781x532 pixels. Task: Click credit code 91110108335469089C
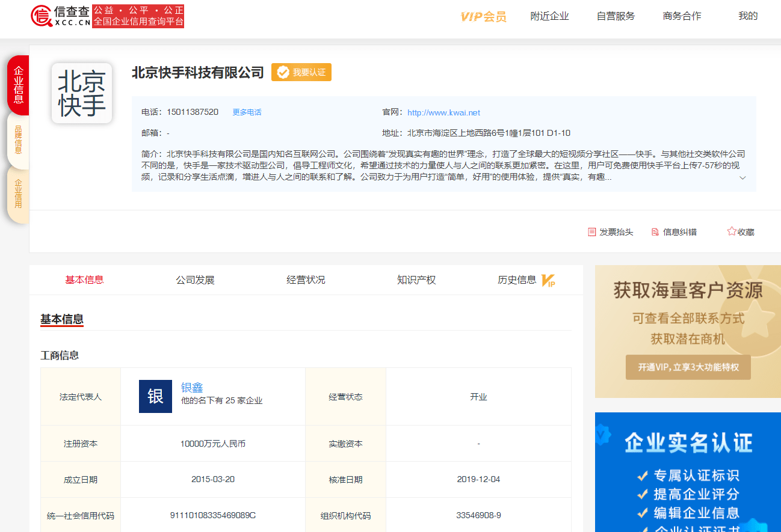[x=213, y=516]
